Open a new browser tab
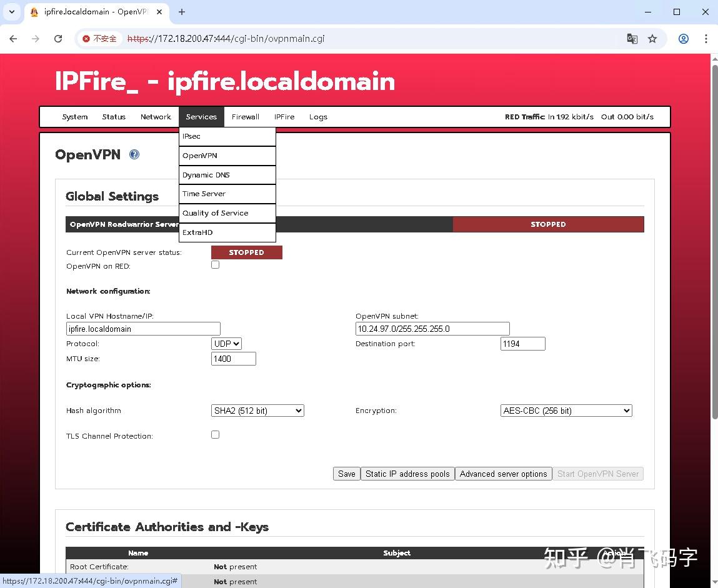The image size is (718, 588). point(181,12)
